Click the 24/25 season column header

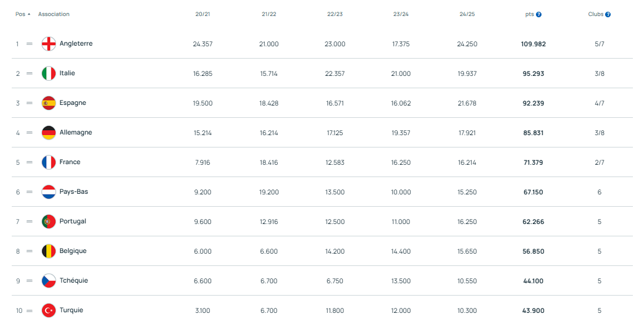467,14
